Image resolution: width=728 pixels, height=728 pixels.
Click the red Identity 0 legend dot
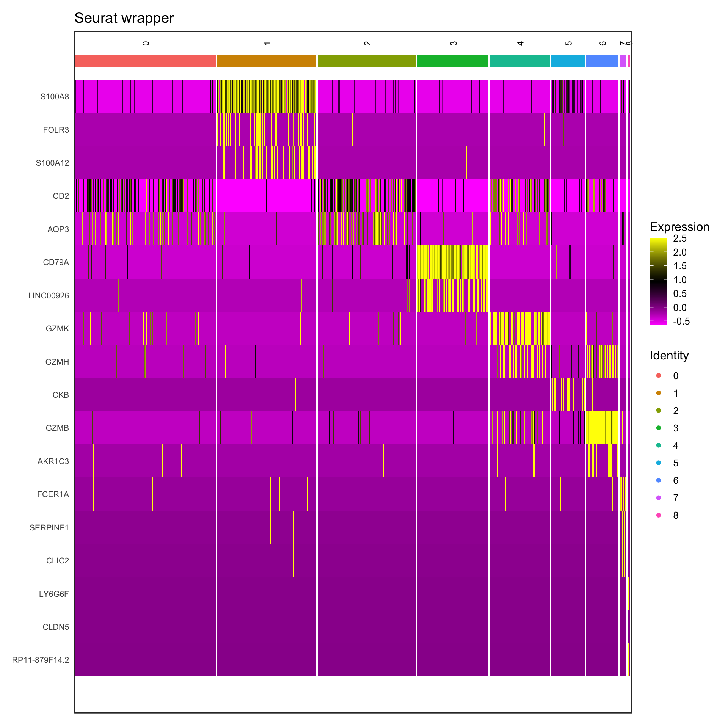pos(659,375)
